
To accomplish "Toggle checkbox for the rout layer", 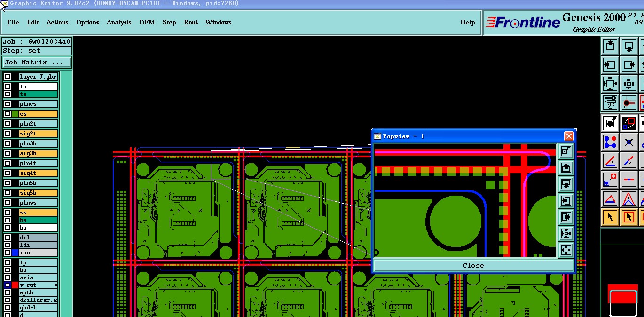I will coord(8,253).
